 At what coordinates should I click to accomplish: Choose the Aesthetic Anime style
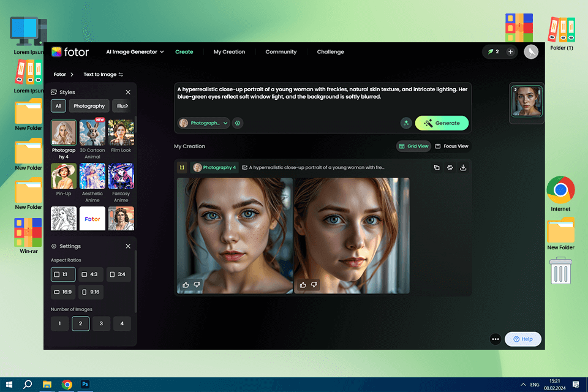pos(92,176)
